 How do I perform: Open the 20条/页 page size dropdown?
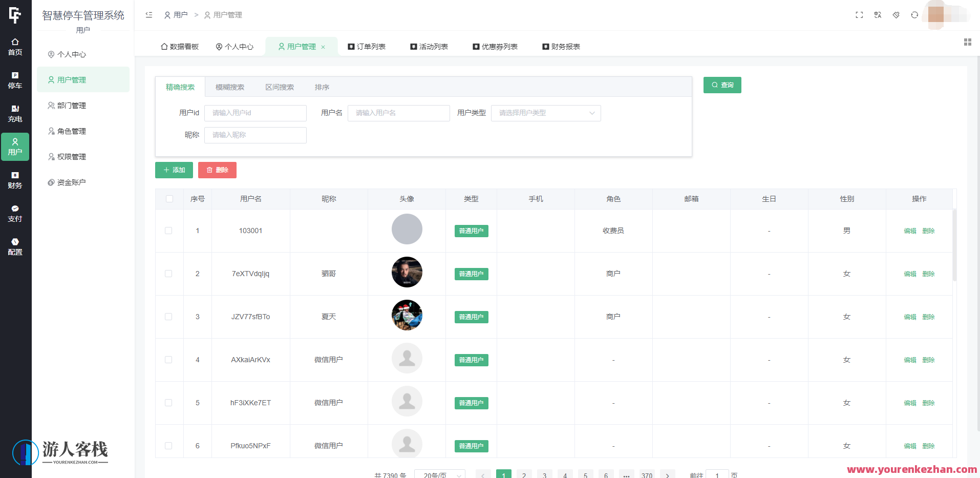click(x=439, y=474)
